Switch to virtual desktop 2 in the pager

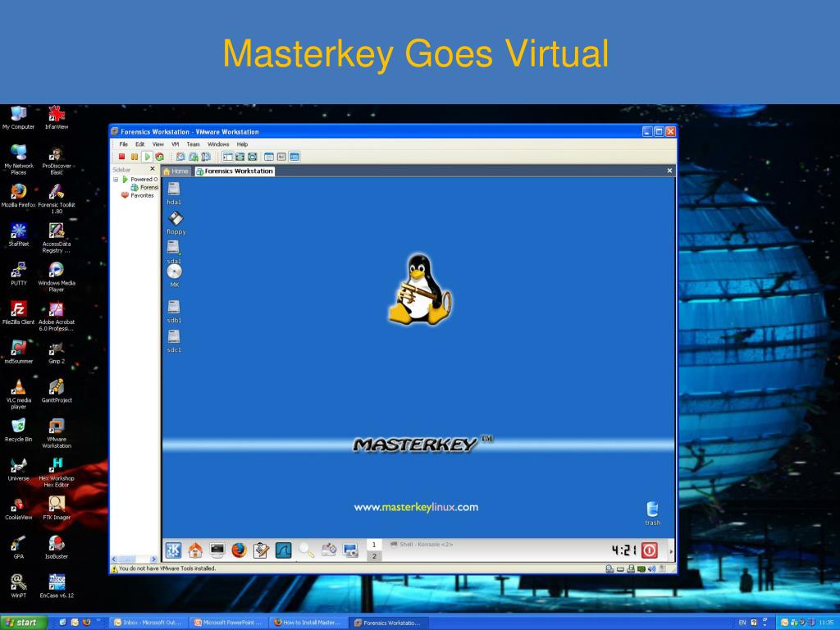[x=374, y=556]
